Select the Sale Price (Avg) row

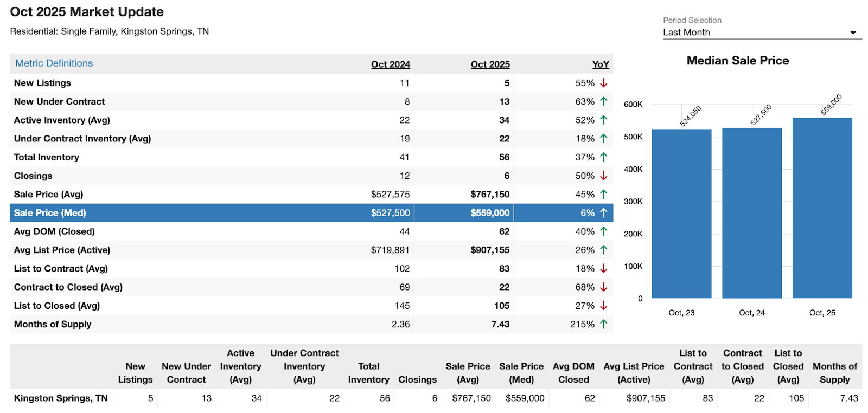click(x=48, y=195)
